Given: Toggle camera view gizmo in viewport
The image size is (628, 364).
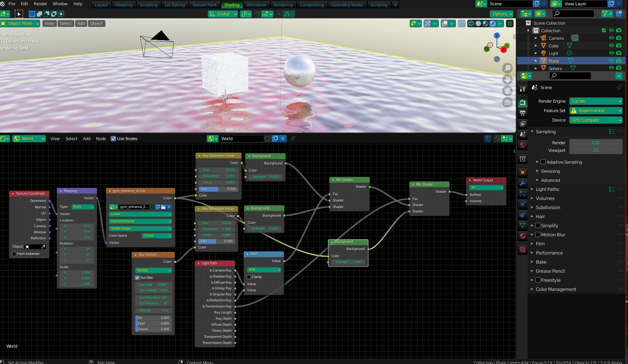Looking at the screenshot, I should [507, 91].
